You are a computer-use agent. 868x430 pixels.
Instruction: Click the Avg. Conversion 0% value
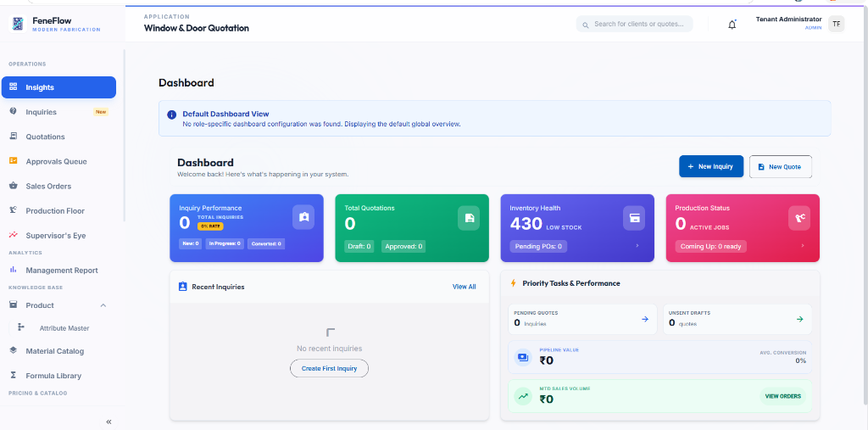pos(800,360)
